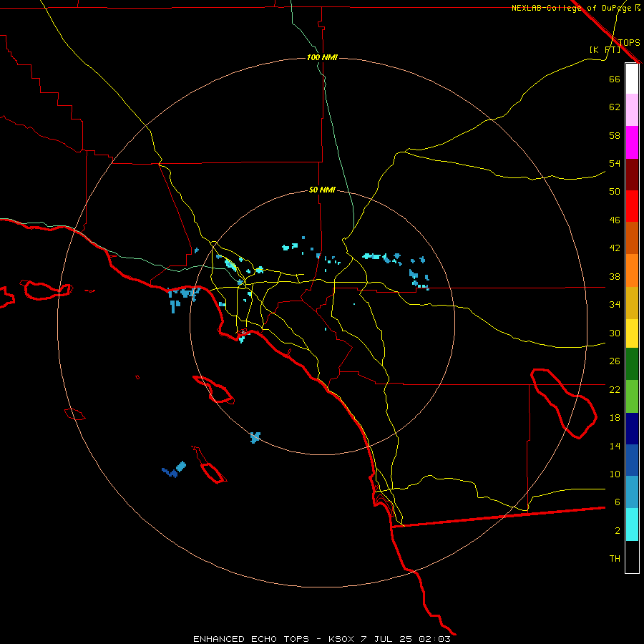Click the orange 38 kft legend swatch
644x644 pixels.
(x=632, y=270)
